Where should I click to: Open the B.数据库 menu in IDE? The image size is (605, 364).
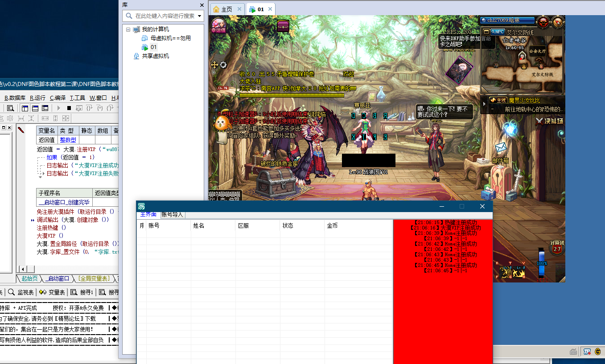tap(15, 98)
